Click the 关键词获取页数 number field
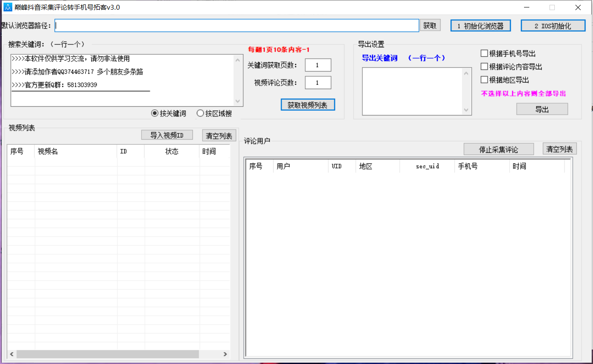The height and width of the screenshot is (364, 593). coord(318,65)
